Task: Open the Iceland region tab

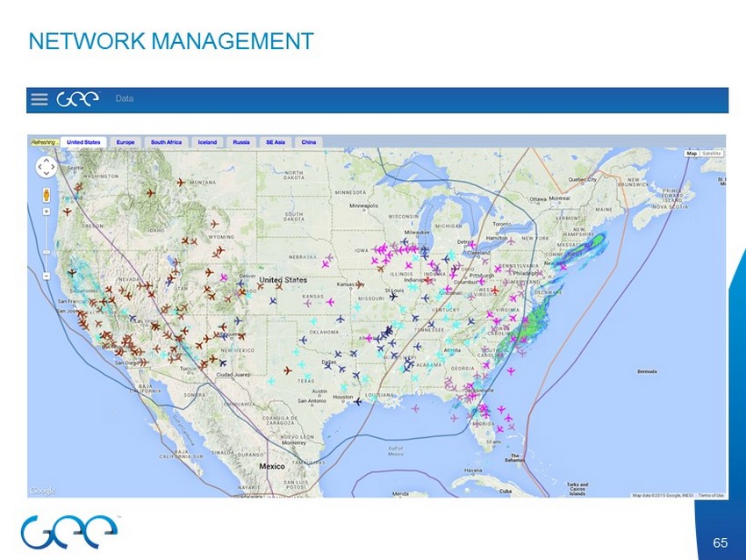Action: point(207,141)
